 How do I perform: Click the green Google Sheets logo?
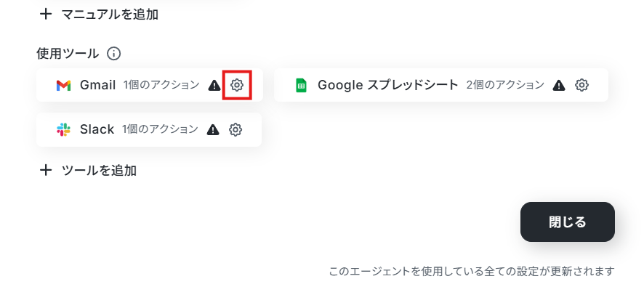coord(301,86)
